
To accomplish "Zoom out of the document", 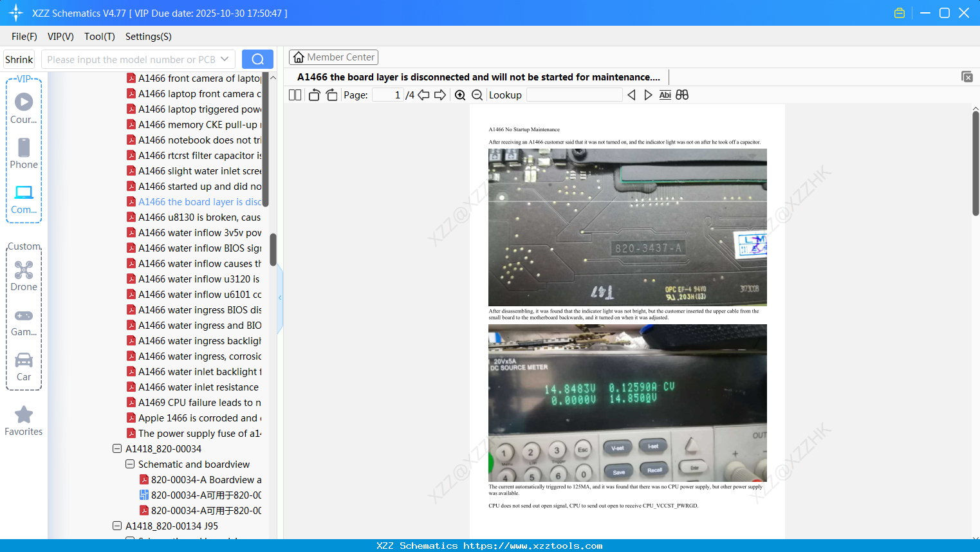I will (x=477, y=95).
